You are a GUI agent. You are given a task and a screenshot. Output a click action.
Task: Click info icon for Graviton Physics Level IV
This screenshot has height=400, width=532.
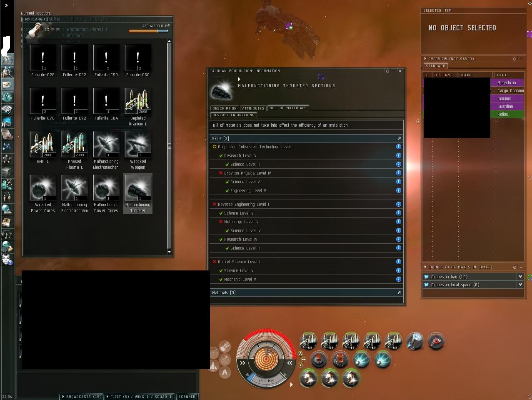pos(398,173)
